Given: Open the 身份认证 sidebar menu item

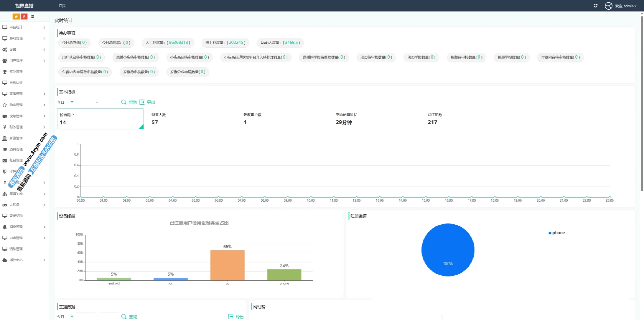Looking at the screenshot, I should tap(16, 83).
